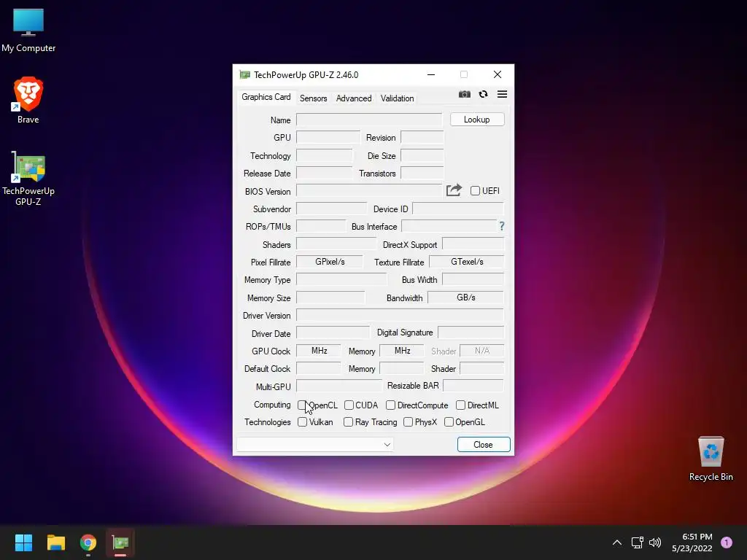
Task: Toggle the CUDA checkbox
Action: click(349, 405)
